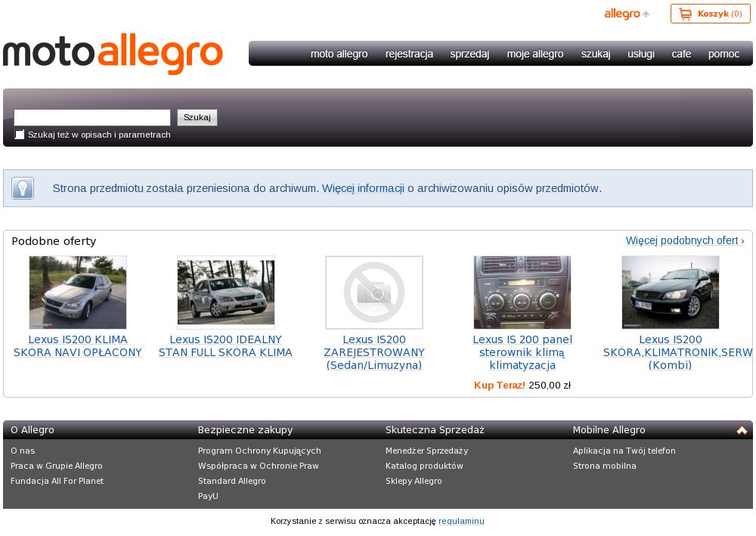The width and height of the screenshot is (756, 536).
Task: Open thumbnail of dark Lexus IS200 Kombi
Action: (670, 293)
